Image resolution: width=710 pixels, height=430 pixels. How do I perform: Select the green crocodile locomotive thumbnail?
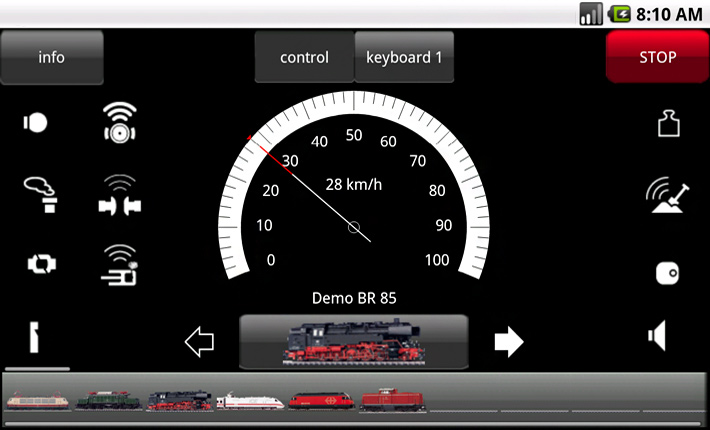pos(109,401)
